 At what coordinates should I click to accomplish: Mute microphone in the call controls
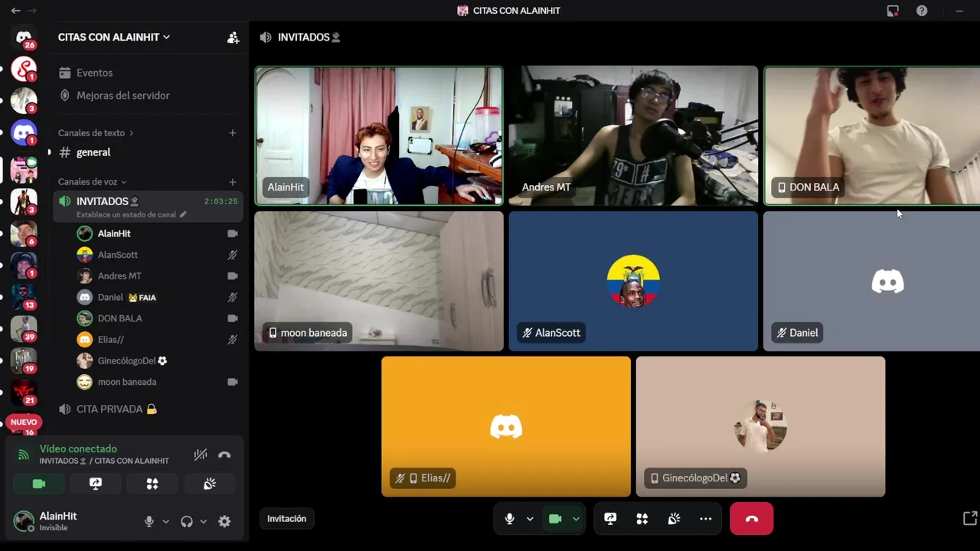[509, 519]
